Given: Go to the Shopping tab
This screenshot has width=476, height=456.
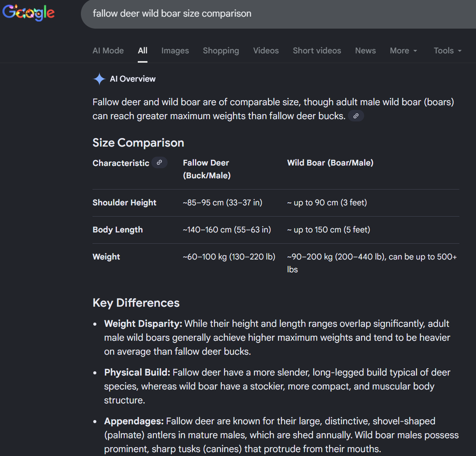Looking at the screenshot, I should (221, 51).
